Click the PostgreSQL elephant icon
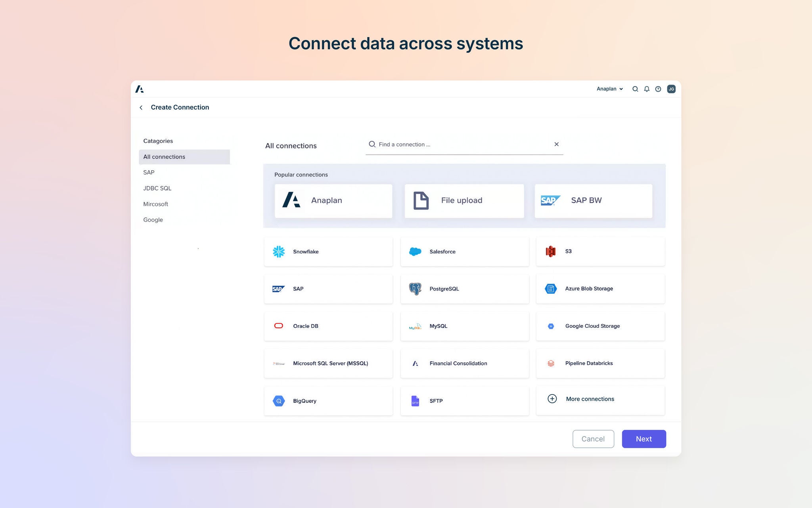This screenshot has width=812, height=508. pyautogui.click(x=415, y=289)
